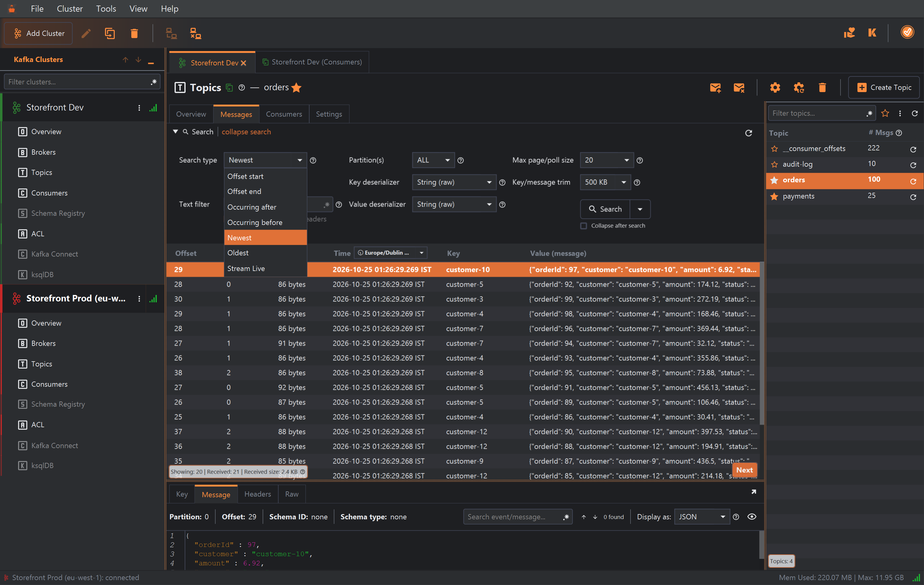Toggle the orders favorite star in title
This screenshot has height=585, width=924.
296,87
